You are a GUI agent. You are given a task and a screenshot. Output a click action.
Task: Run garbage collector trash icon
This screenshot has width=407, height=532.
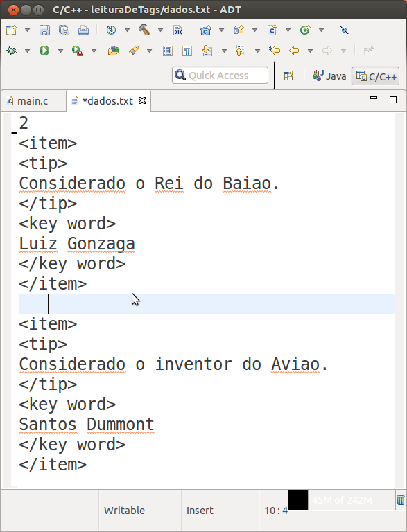click(x=401, y=499)
